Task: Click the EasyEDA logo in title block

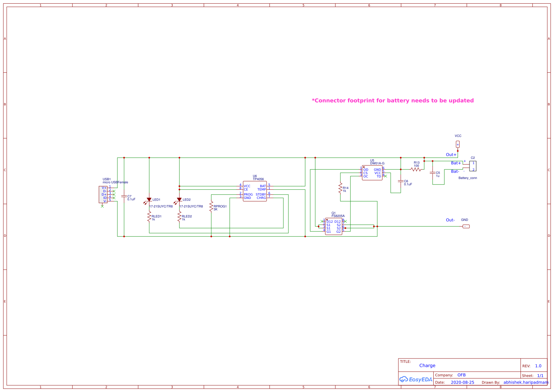Action: [x=416, y=379]
